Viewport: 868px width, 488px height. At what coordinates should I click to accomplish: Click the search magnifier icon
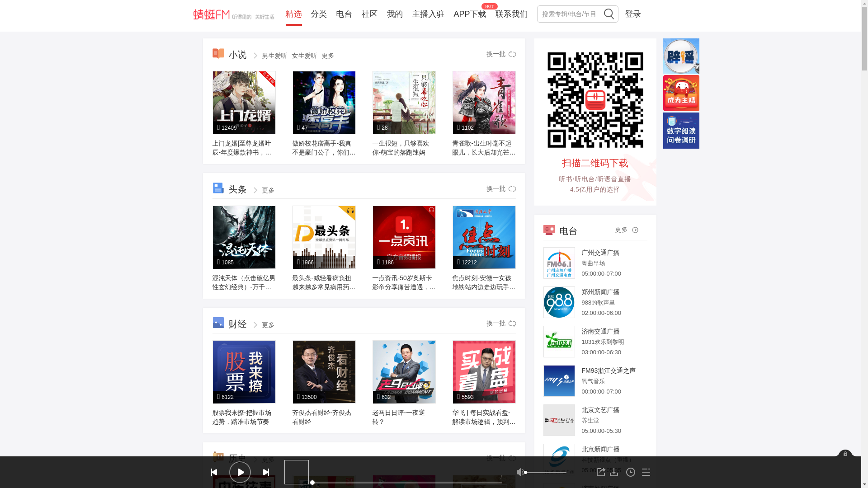[x=609, y=14]
